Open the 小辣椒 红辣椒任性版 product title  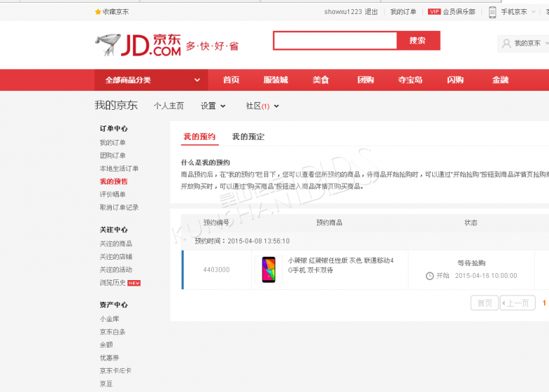(x=341, y=265)
